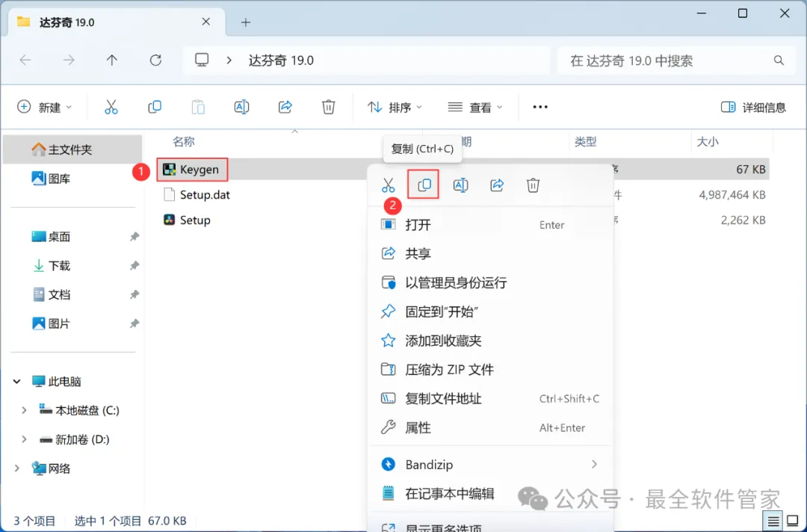The width and height of the screenshot is (807, 532).
Task: Click the Share icon in the toolbar
Action: [x=285, y=107]
